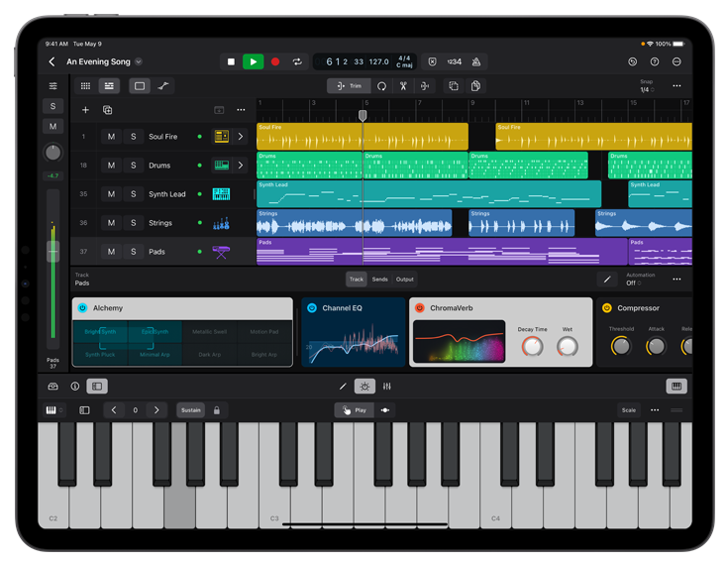Power off the Channel EQ plugin
The width and height of the screenshot is (728, 564).
pyautogui.click(x=312, y=308)
